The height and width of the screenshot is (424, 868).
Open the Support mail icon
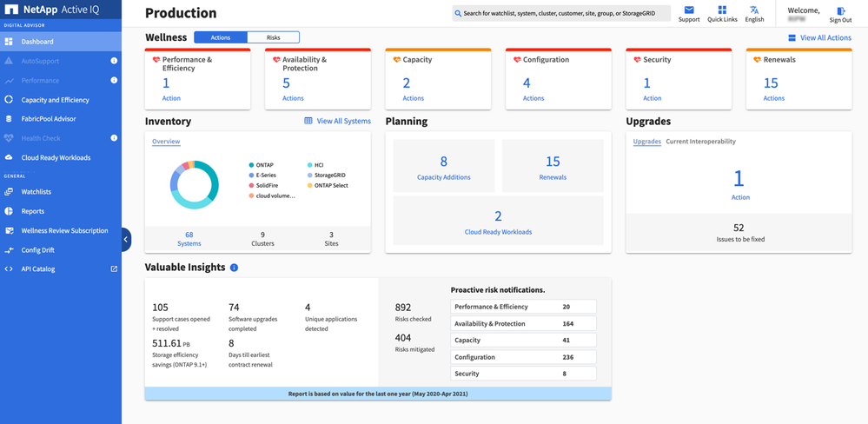[689, 10]
